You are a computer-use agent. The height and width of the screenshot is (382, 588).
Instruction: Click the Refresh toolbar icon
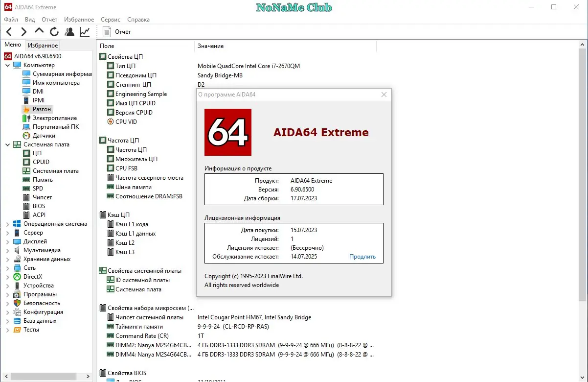(54, 32)
